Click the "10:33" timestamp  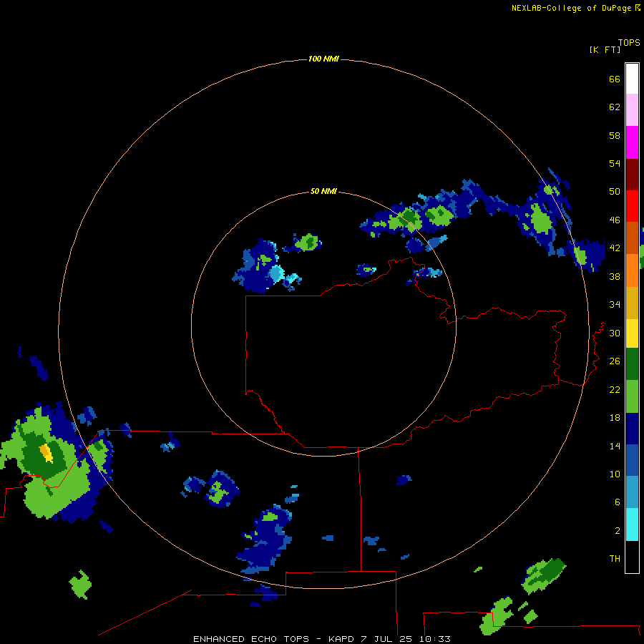(434, 639)
